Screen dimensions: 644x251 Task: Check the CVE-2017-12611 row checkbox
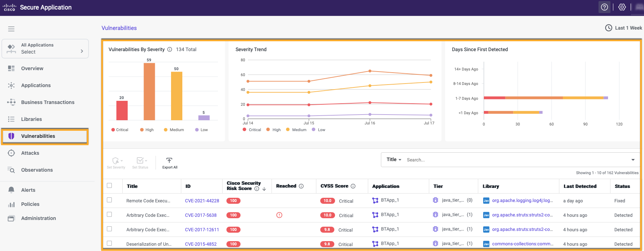[109, 229]
